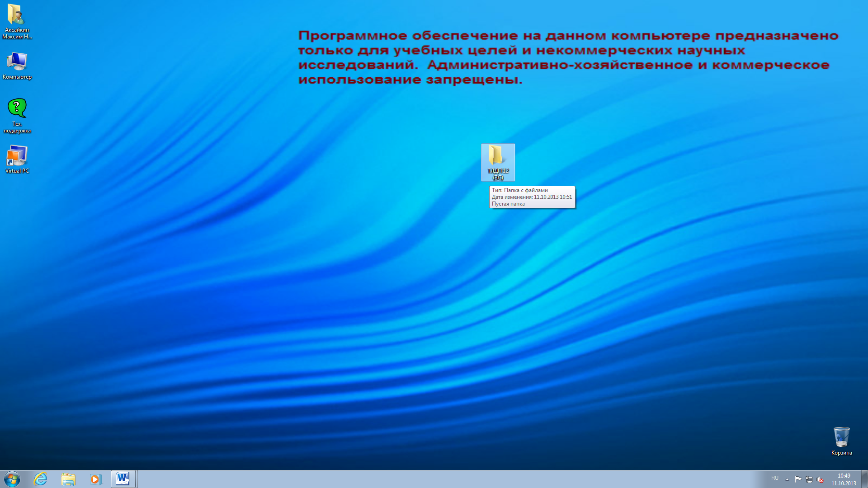This screenshot has height=488, width=868.
Task: Open Action Center flag icon
Action: point(798,479)
